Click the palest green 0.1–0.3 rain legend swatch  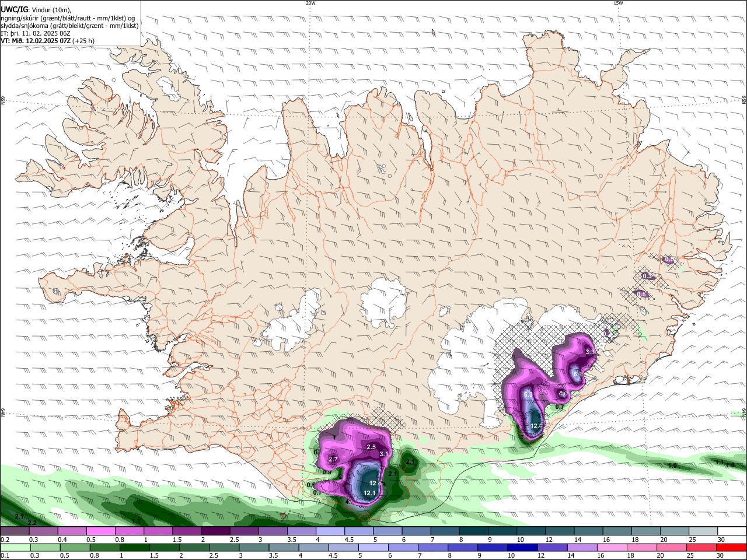point(15,547)
